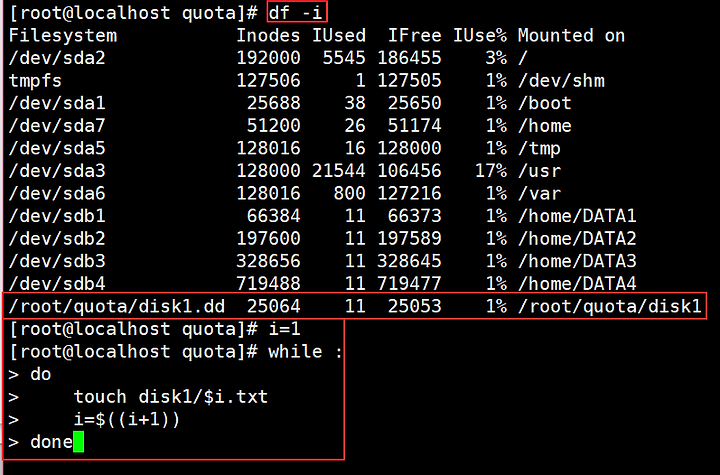Click the /home/DATA1 mount point
This screenshot has width=720, height=475.
578,215
